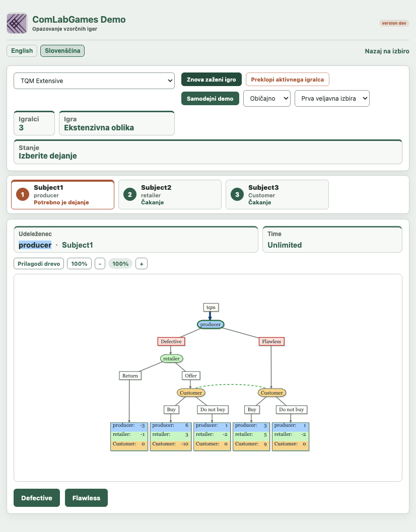
Task: Click the red Flawless branch label
Action: point(271,342)
